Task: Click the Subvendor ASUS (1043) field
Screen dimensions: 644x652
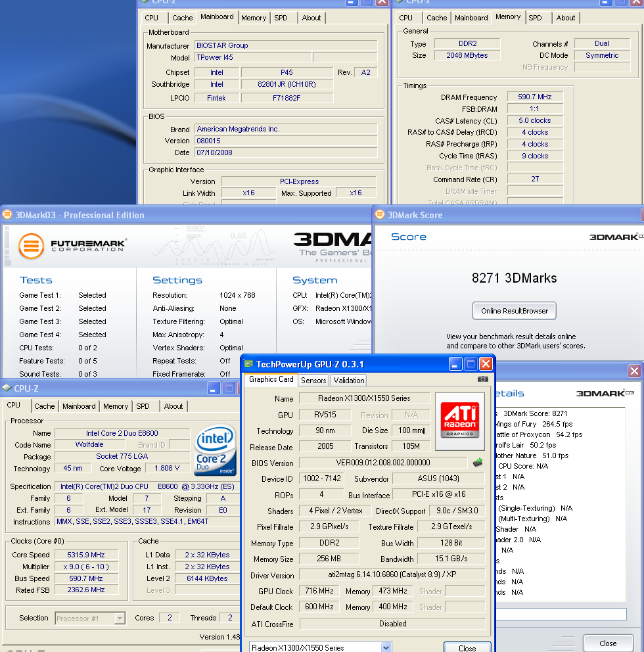Action: [x=438, y=478]
